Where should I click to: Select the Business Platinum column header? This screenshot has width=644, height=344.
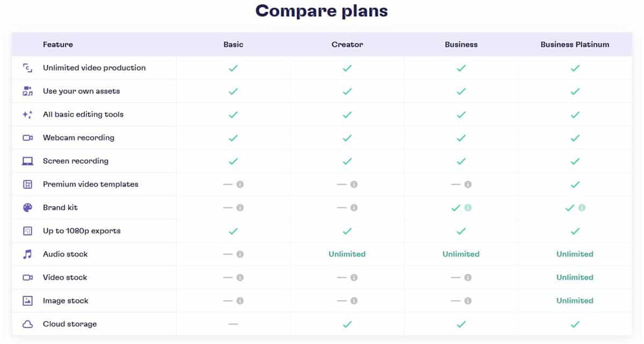pos(575,45)
